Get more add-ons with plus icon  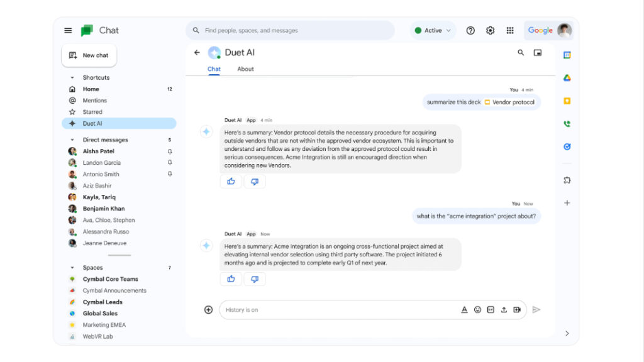point(567,203)
